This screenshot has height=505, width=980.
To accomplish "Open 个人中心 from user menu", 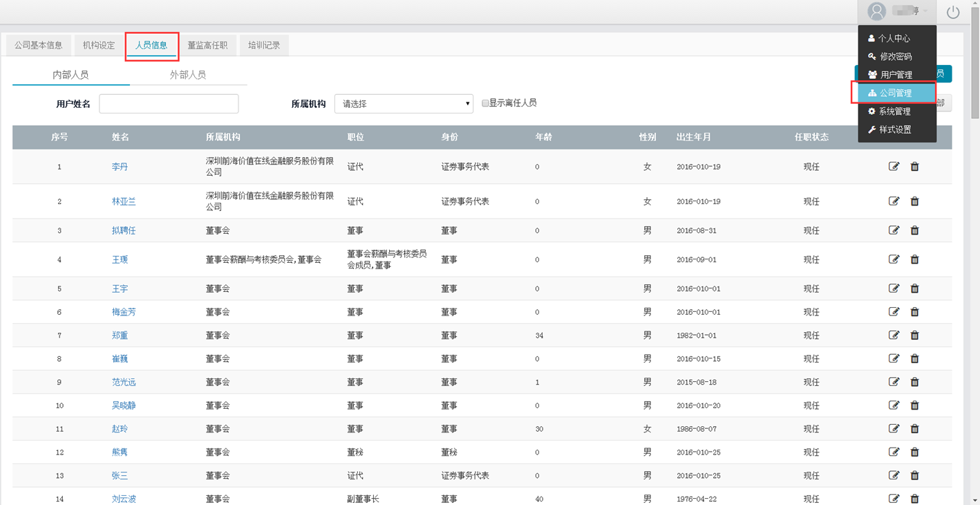I will pos(897,39).
